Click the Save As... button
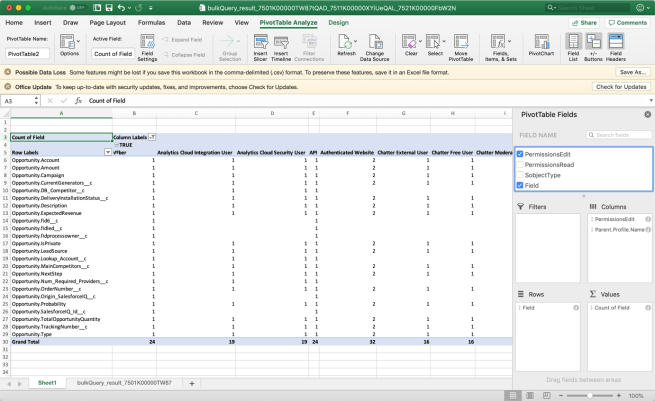 click(632, 72)
